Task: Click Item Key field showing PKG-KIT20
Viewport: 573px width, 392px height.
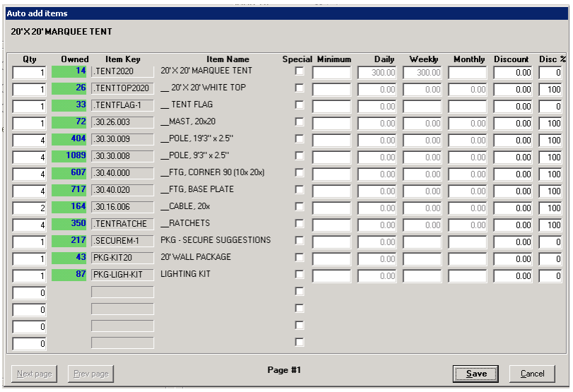Action: pyautogui.click(x=122, y=259)
